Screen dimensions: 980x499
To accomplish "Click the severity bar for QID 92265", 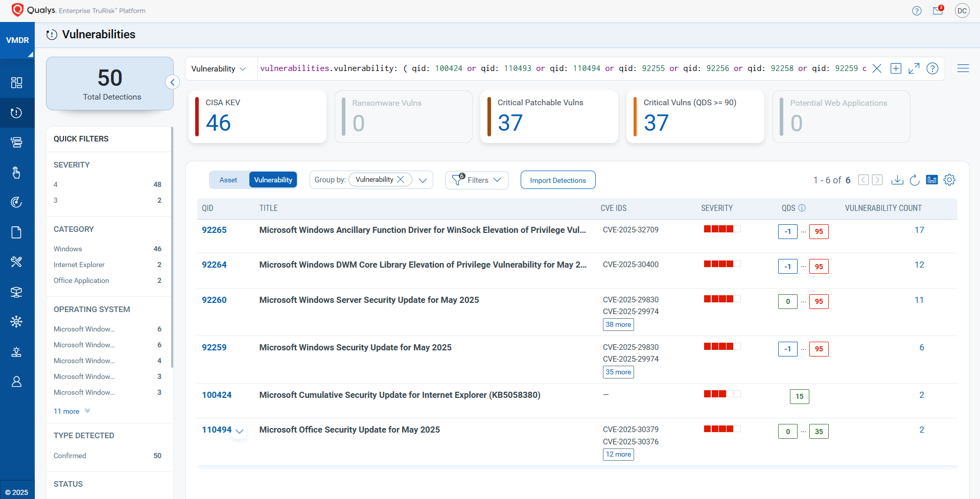I will point(722,229).
